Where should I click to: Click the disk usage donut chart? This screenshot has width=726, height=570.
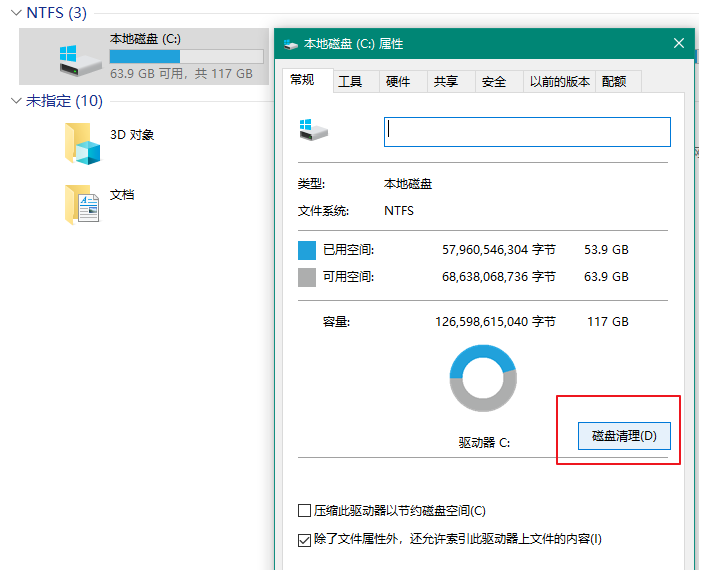(483, 378)
